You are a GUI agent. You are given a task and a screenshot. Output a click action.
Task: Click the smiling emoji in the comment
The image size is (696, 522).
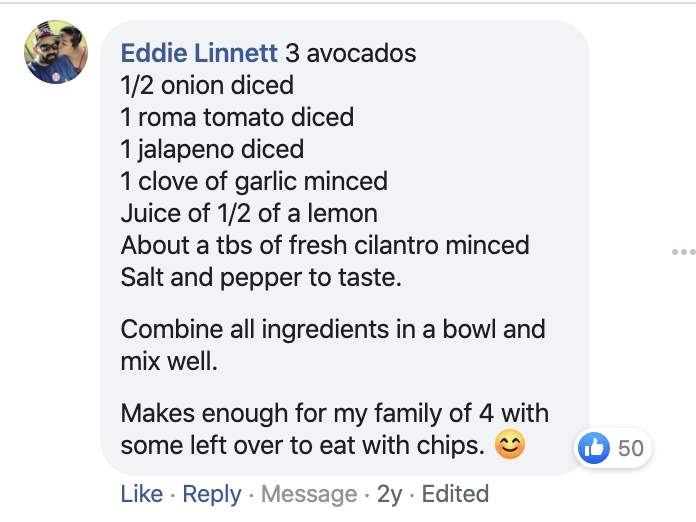[510, 445]
